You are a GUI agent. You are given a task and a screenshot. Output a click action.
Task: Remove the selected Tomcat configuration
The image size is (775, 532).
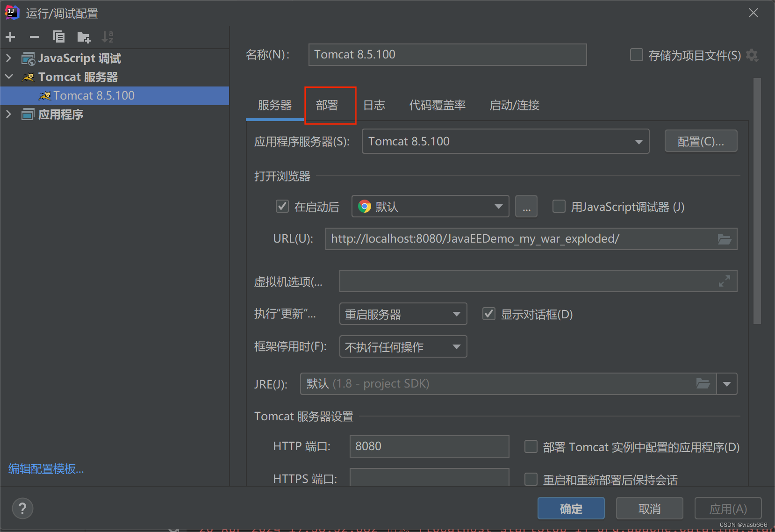pos(34,37)
